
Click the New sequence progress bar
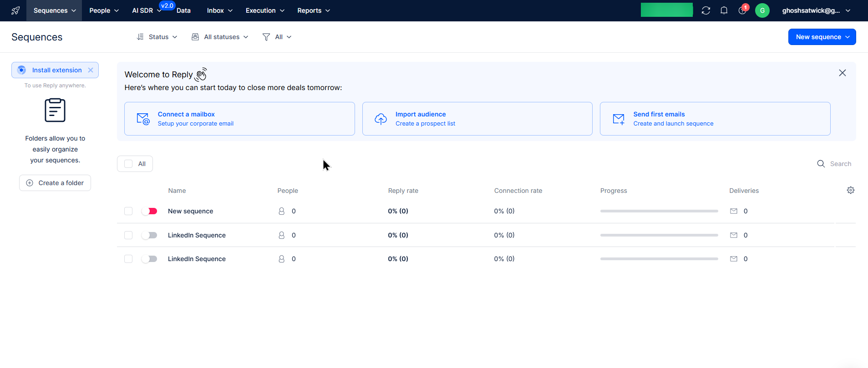659,211
